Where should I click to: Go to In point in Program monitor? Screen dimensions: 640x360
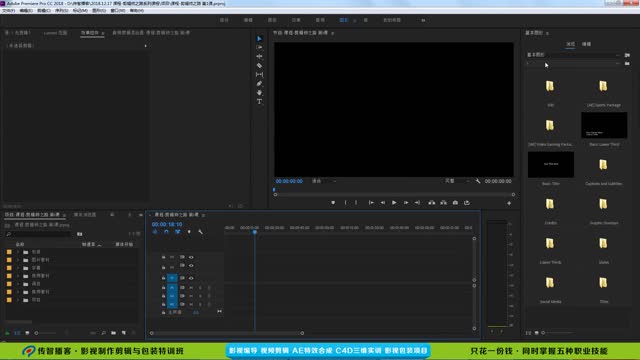371,202
